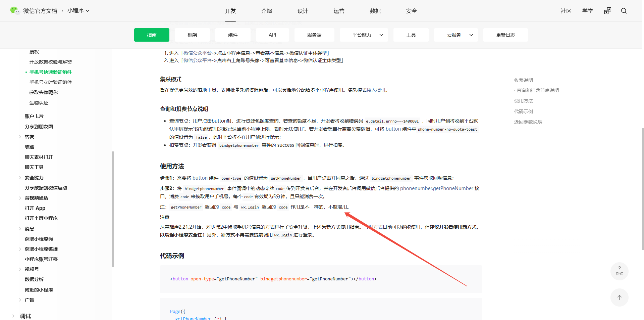Viewport: 644px width, 320px height.
Task: Click the back-to-top arrow button
Action: (620, 298)
